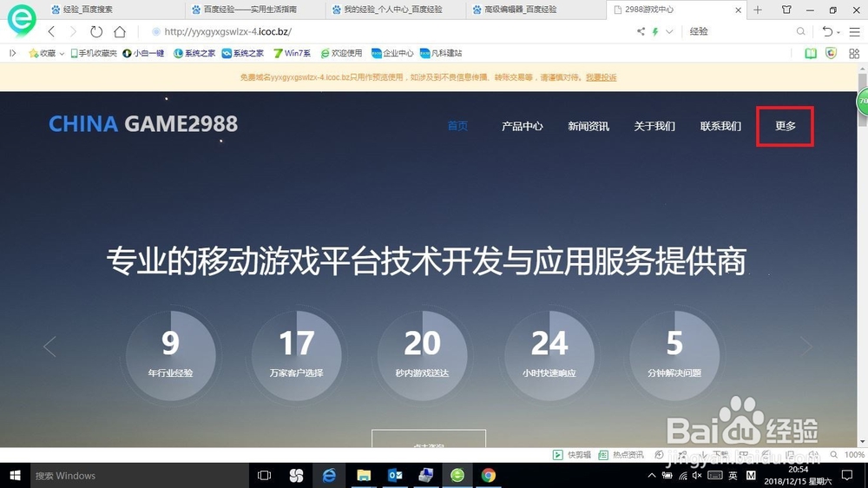Screen dimensions: 868x488
Task: Close the 2988游戏中心 tab
Action: point(738,10)
